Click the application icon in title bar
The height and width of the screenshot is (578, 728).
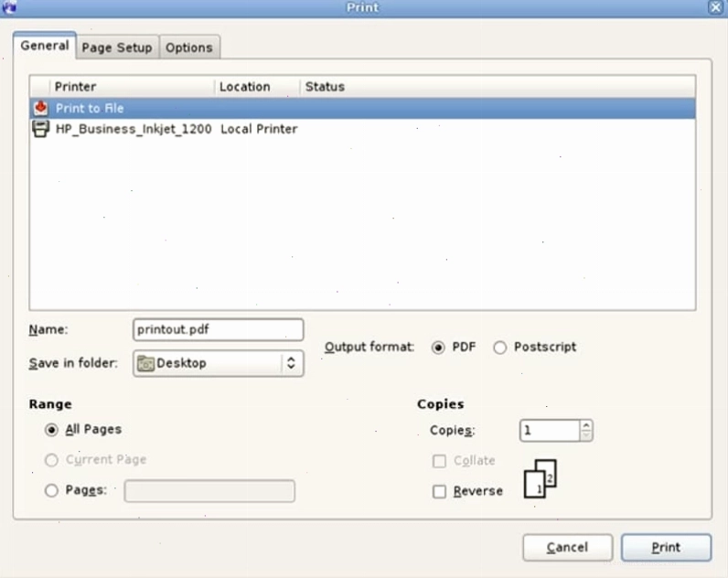click(x=9, y=7)
